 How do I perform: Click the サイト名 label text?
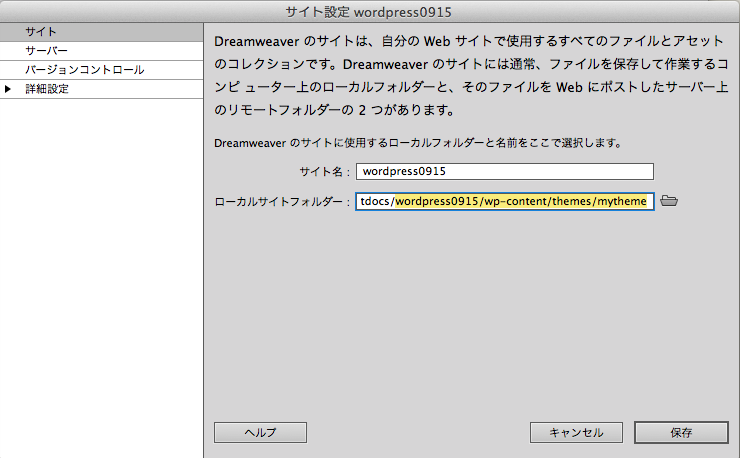click(x=324, y=171)
